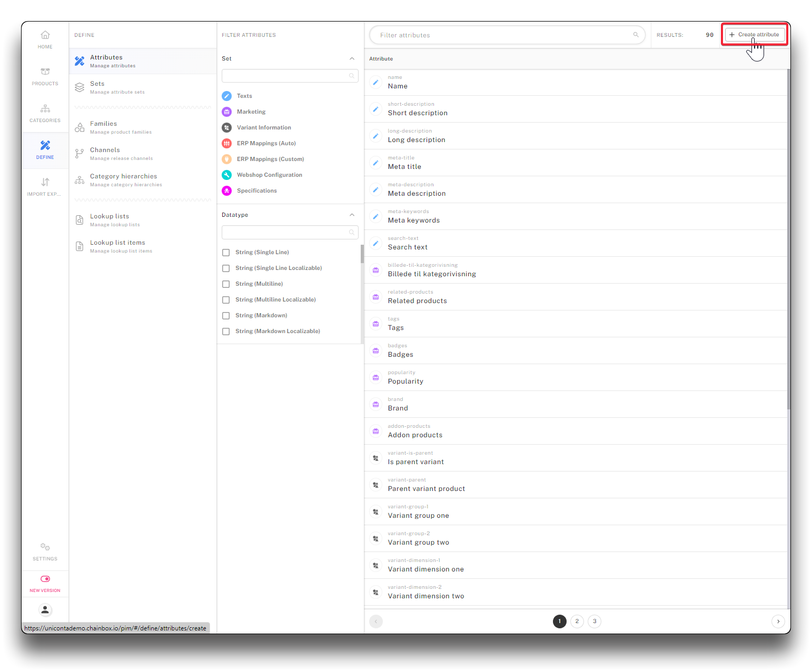
Task: Open the Variant dimension two row
Action: click(x=576, y=592)
